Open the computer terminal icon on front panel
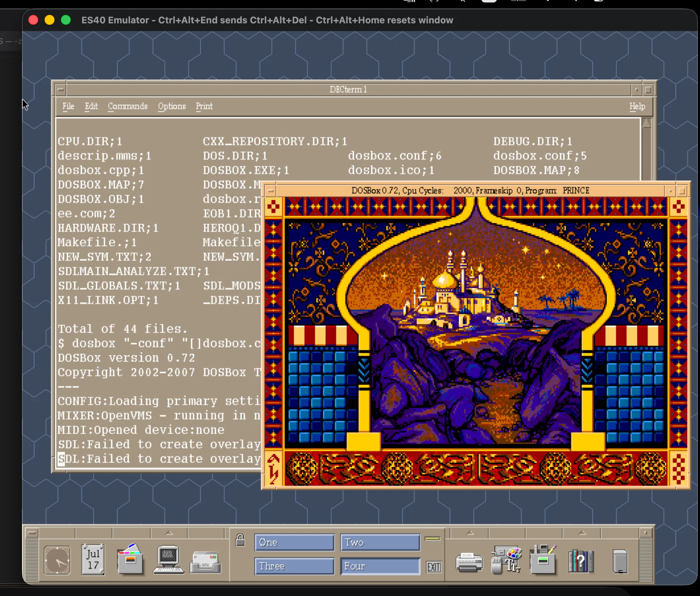This screenshot has height=596, width=700. (x=168, y=560)
